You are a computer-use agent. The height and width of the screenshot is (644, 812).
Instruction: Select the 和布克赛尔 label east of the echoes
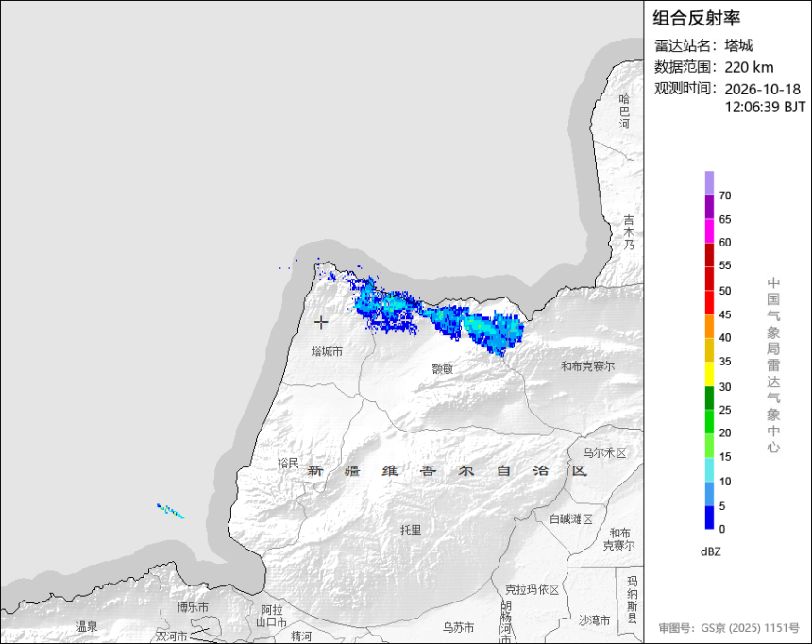tap(588, 366)
